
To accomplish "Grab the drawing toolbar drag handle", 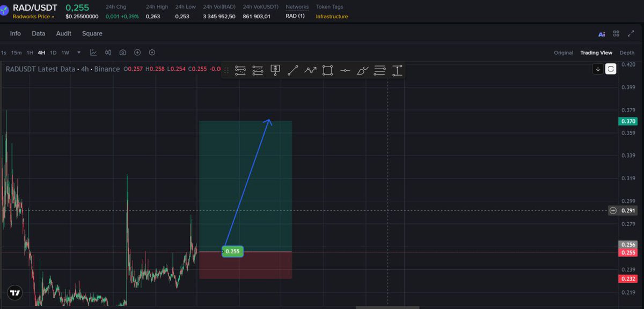I will 226,70.
